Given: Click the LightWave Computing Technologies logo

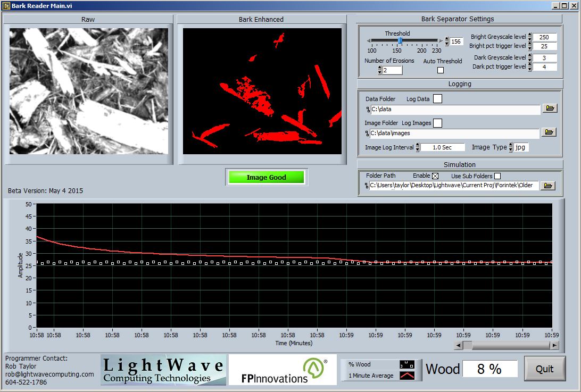Looking at the screenshot, I should pyautogui.click(x=163, y=370).
